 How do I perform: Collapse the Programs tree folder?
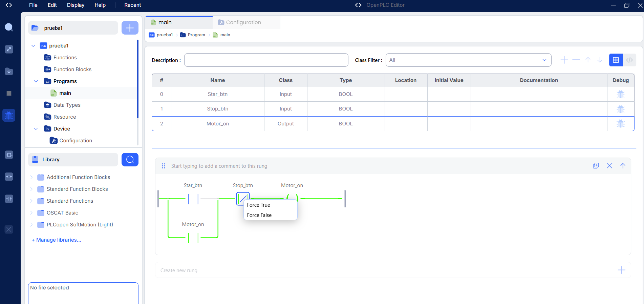(x=36, y=81)
